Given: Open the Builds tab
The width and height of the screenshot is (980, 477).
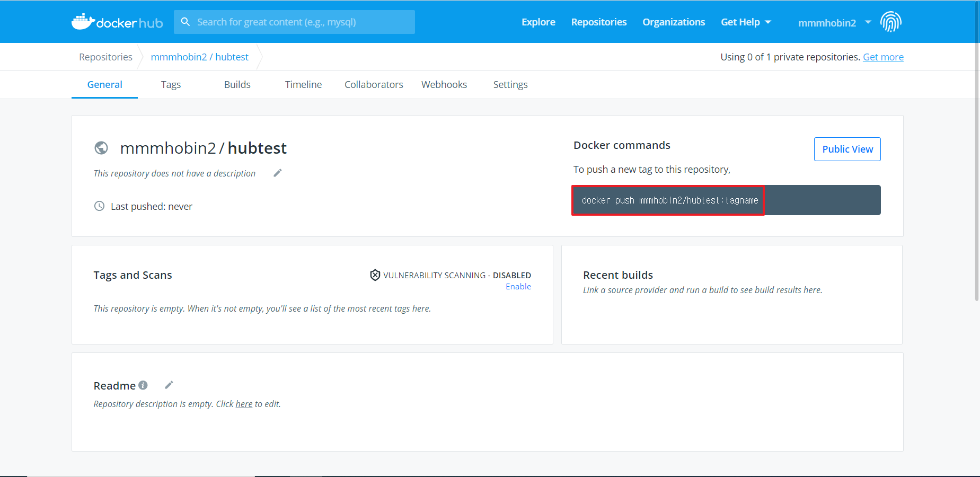Looking at the screenshot, I should (x=237, y=85).
